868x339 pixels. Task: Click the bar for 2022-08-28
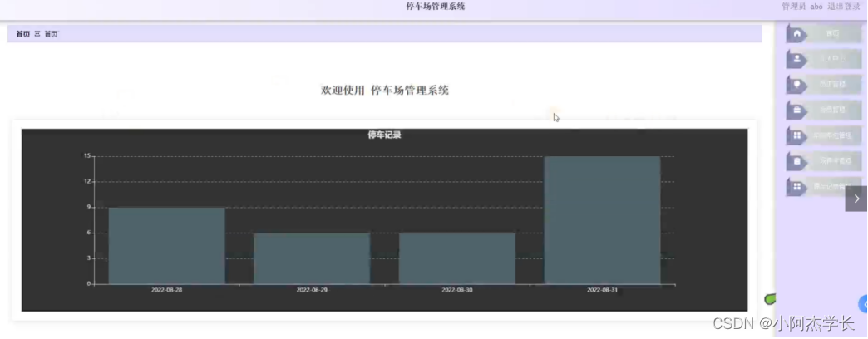coord(166,246)
